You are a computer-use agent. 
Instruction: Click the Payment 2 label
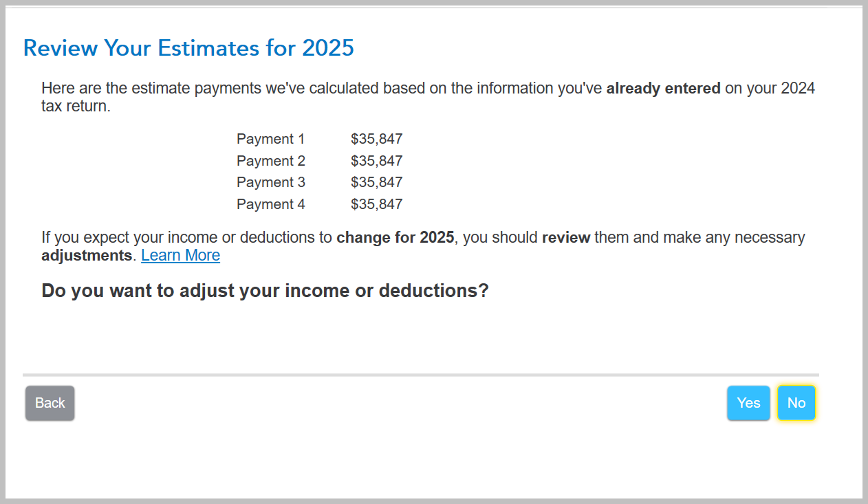(x=270, y=161)
